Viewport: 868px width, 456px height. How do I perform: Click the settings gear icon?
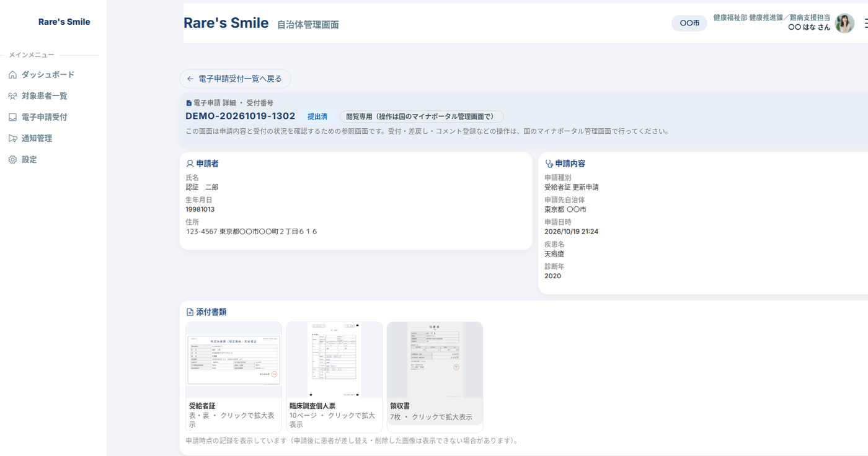coord(12,160)
